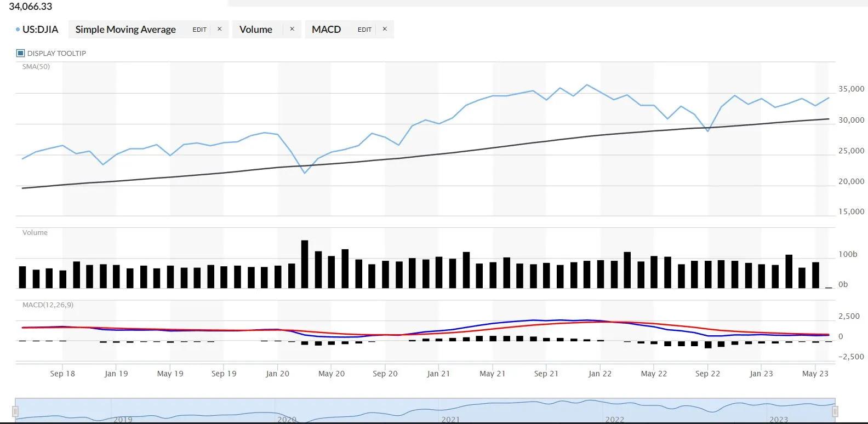Click the Sep 22 date label
The height and width of the screenshot is (424, 868).
coord(708,374)
